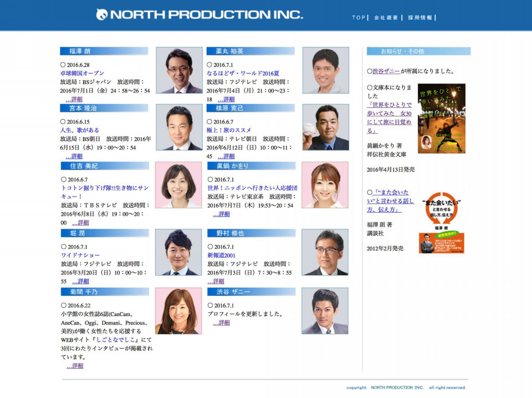This screenshot has width=532, height=398.
Task: Open the トコトン掘り下げ隊 program link
Action: [105, 192]
